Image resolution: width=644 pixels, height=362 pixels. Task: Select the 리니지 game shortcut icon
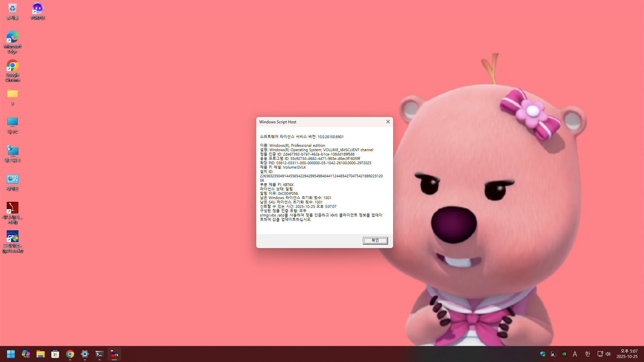(12, 213)
